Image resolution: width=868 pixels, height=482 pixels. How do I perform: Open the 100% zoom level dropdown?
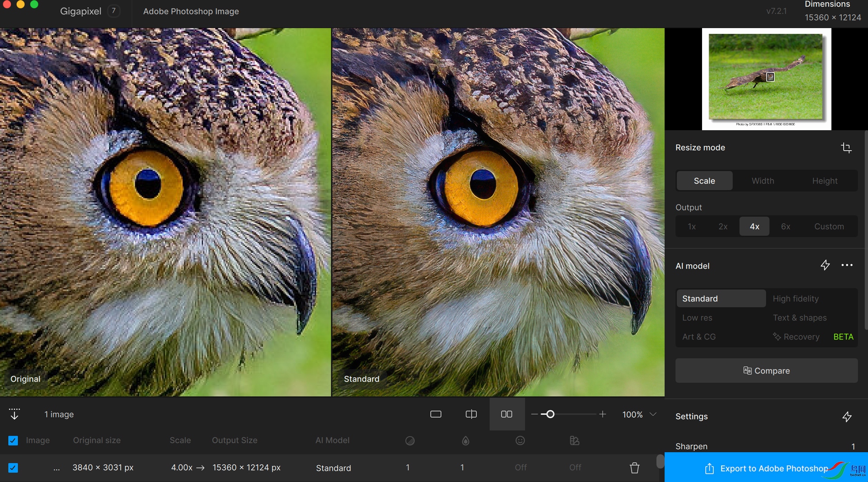coord(653,414)
